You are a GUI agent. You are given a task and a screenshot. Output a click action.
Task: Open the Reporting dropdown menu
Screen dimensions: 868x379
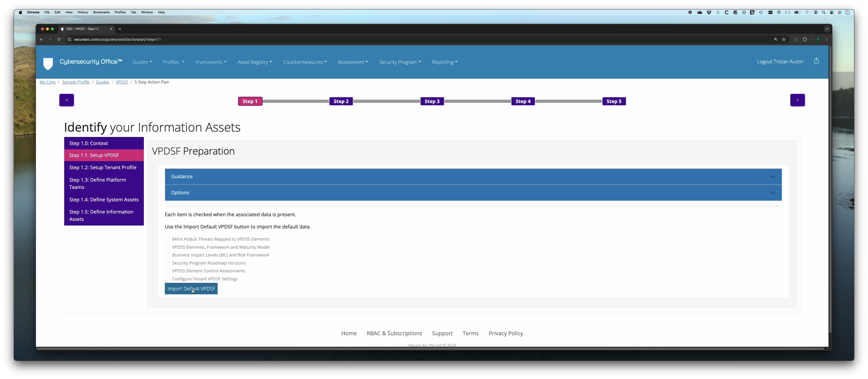tap(445, 62)
